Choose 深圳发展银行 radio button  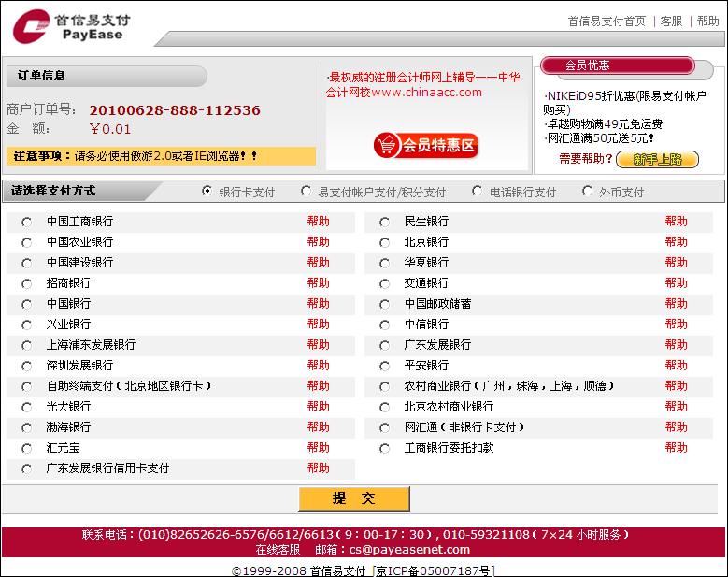(x=27, y=366)
